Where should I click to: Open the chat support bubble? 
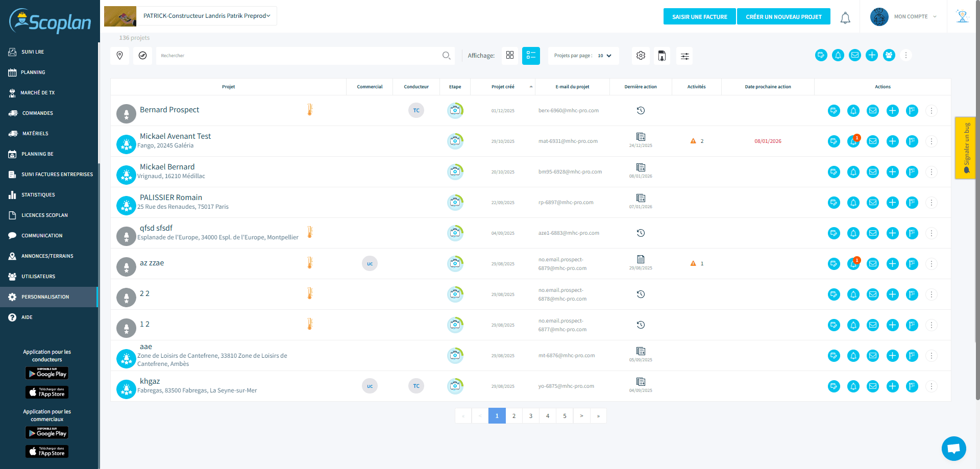953,449
